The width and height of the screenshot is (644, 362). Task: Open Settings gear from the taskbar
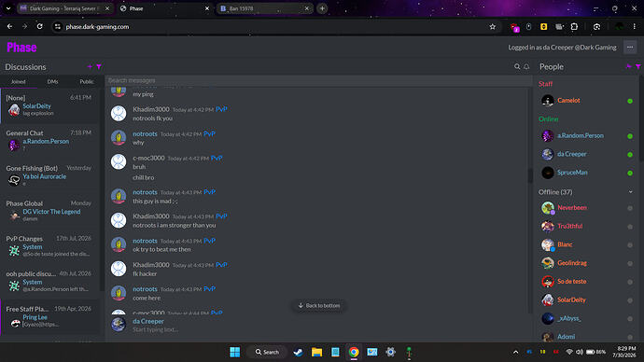tap(390, 352)
